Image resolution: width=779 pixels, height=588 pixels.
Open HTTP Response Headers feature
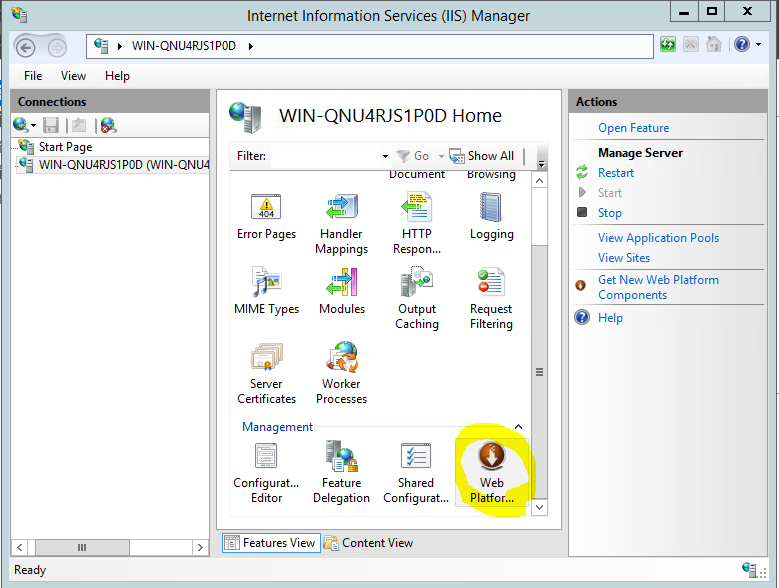(x=417, y=224)
